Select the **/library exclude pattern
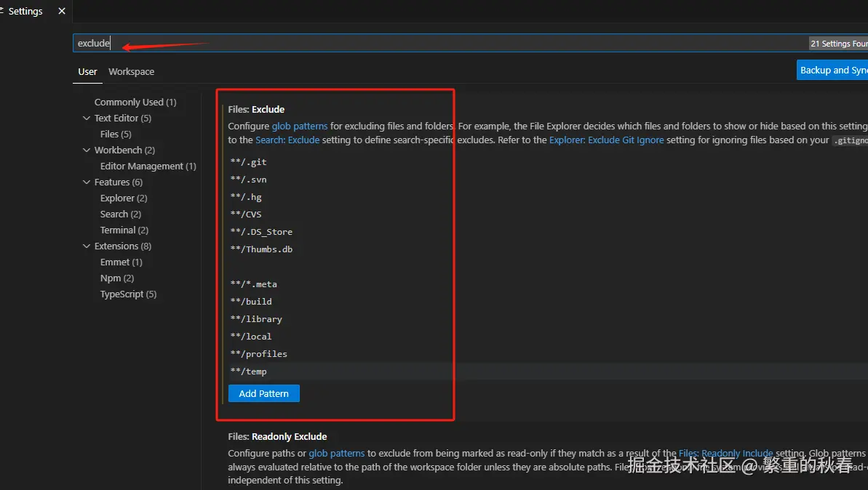 click(256, 319)
